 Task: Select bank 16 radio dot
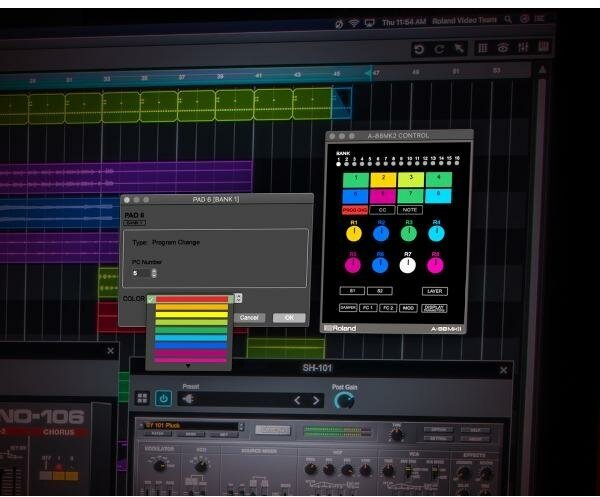[x=457, y=163]
